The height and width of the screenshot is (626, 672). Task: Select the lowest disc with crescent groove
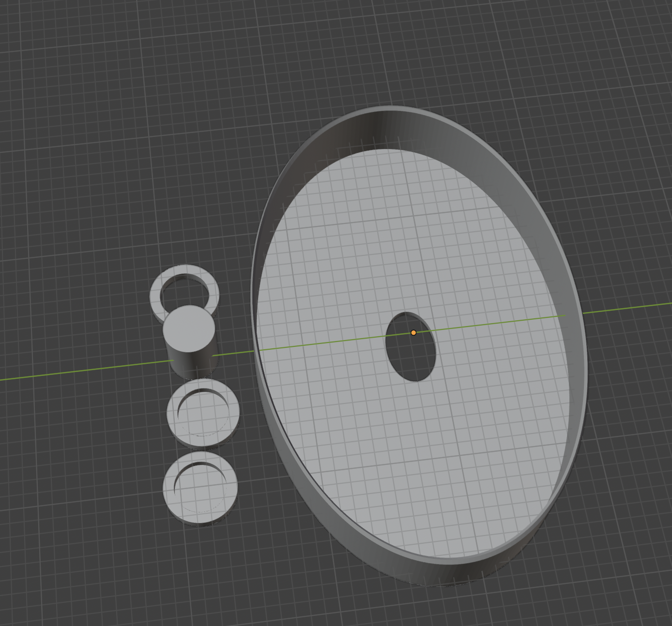coord(200,488)
